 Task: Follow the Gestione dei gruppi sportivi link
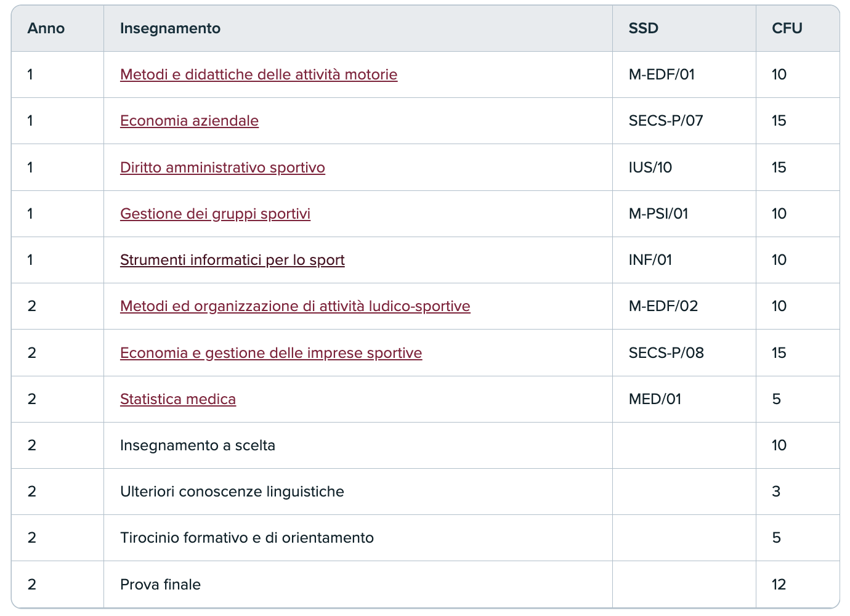pyautogui.click(x=215, y=214)
